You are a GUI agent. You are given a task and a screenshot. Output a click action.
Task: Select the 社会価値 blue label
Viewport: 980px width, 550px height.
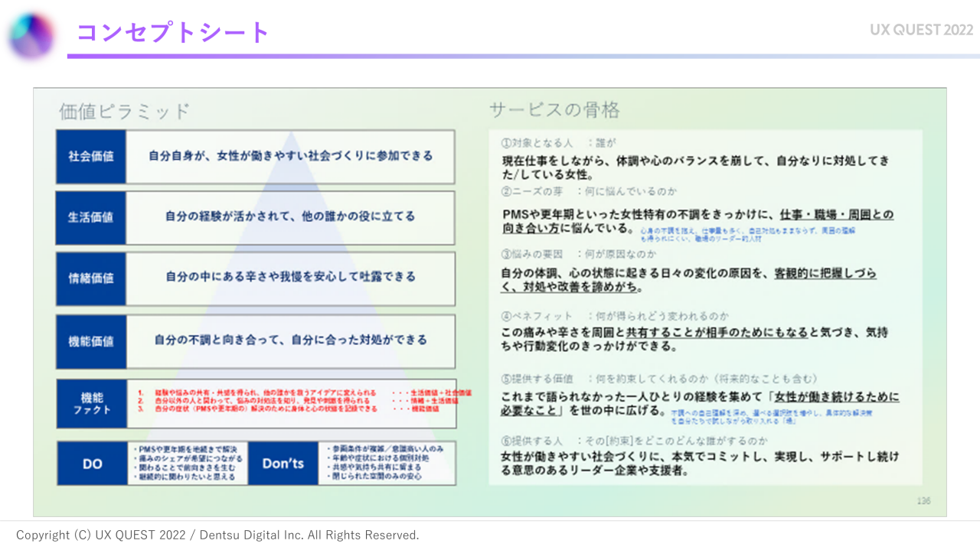pos(91,156)
